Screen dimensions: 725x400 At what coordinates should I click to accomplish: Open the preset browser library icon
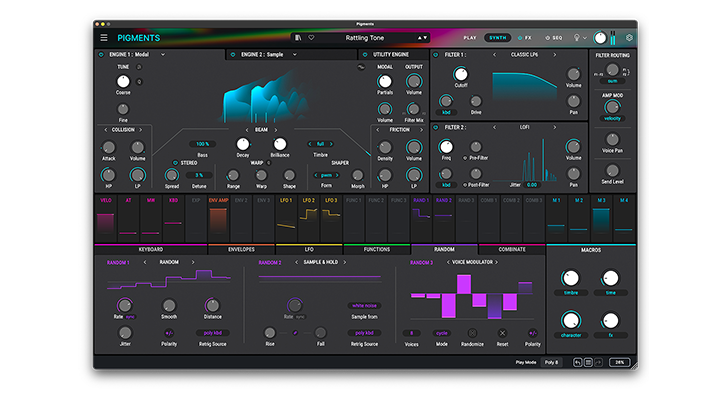298,37
